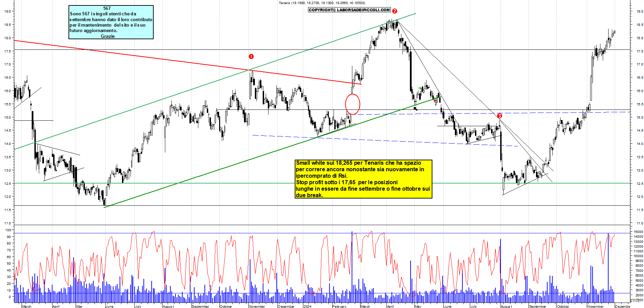Click the small black arrow annotation
The height and width of the screenshot is (308, 644).
coord(415,109)
